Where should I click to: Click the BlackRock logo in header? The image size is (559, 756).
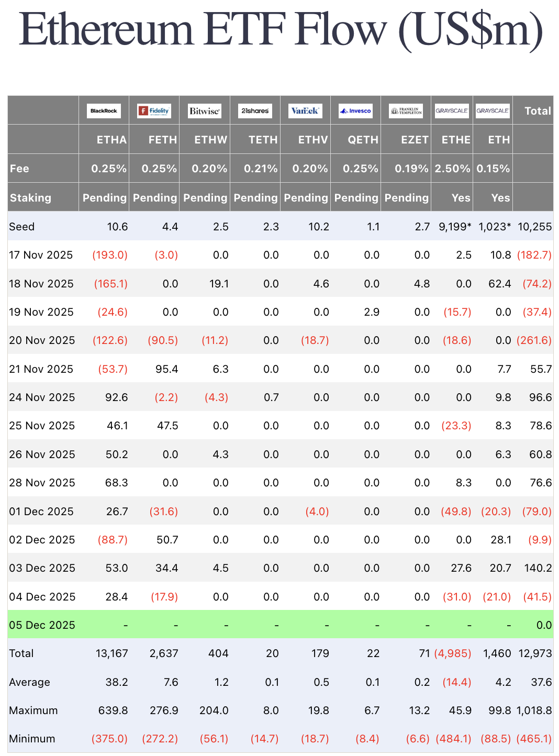point(104,111)
